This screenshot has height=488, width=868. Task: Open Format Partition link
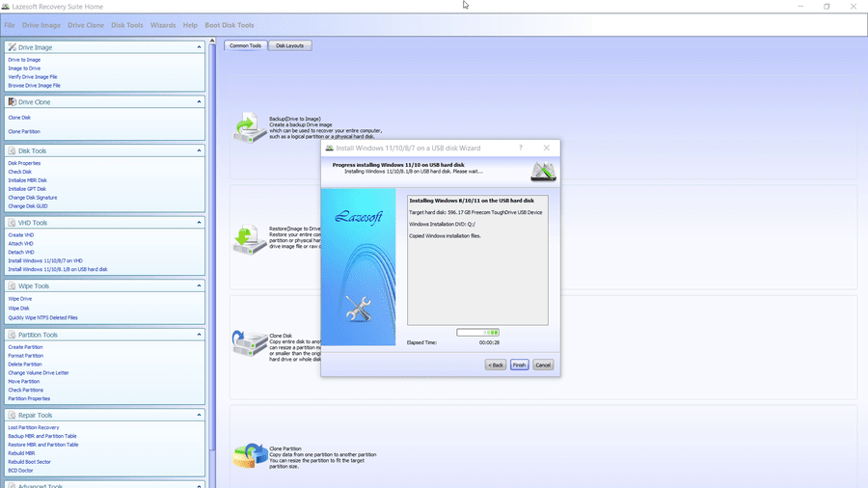point(25,356)
